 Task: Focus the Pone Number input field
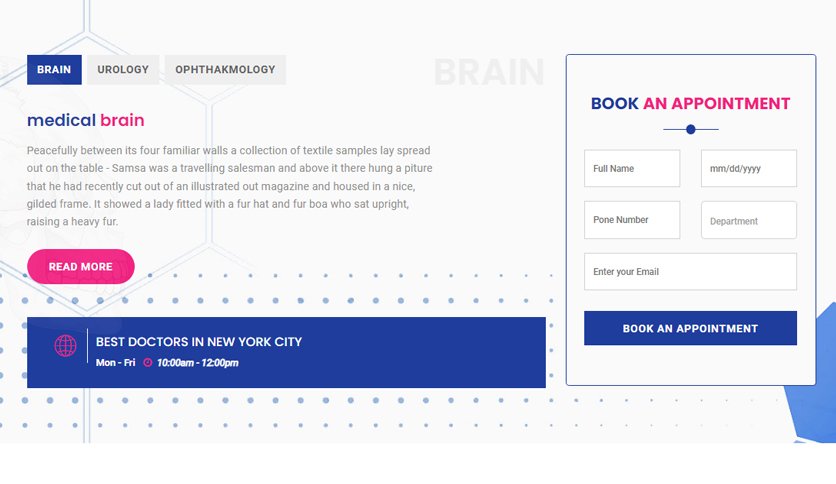click(x=632, y=220)
